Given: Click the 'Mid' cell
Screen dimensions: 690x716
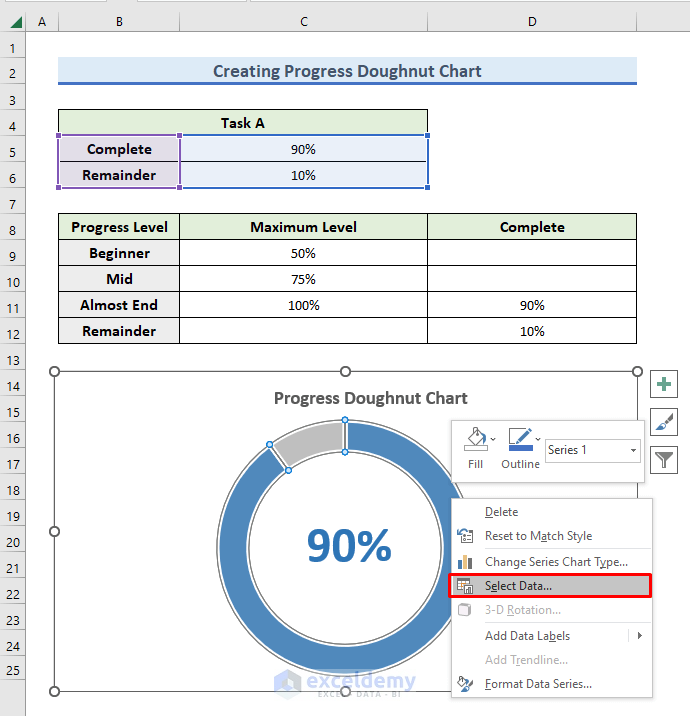Looking at the screenshot, I should click(119, 279).
